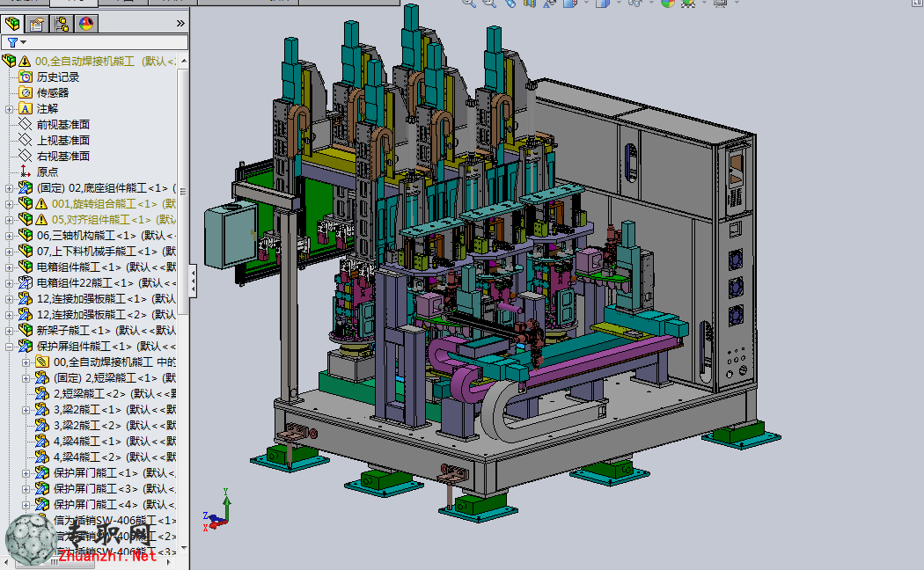Click the Zoom to Fit magnifier icon
This screenshot has width=924, height=570.
point(468,3)
